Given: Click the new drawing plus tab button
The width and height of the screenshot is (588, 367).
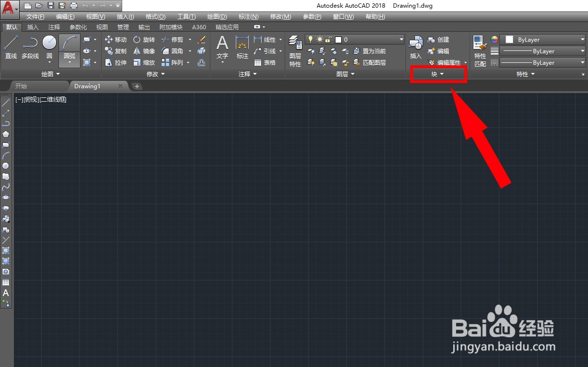Looking at the screenshot, I should point(137,86).
